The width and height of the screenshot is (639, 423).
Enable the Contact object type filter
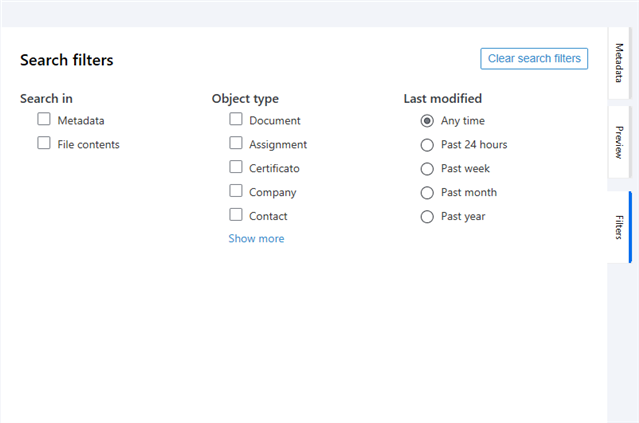(x=236, y=215)
